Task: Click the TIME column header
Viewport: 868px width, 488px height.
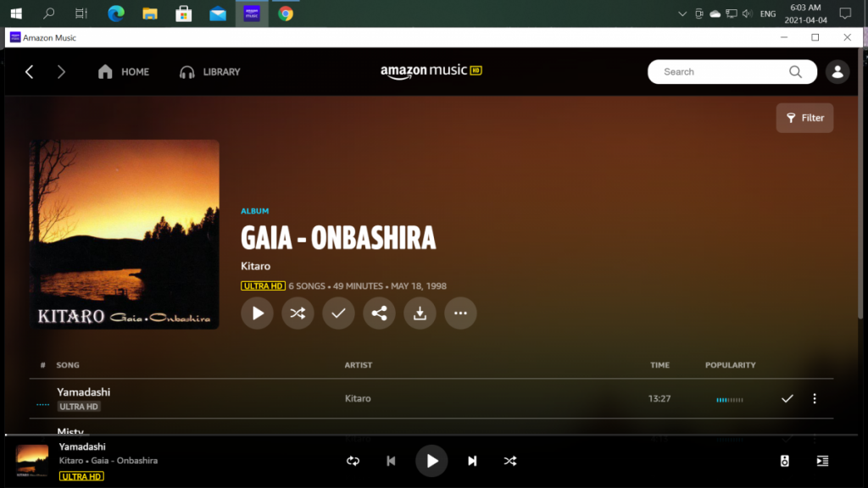Action: click(659, 365)
